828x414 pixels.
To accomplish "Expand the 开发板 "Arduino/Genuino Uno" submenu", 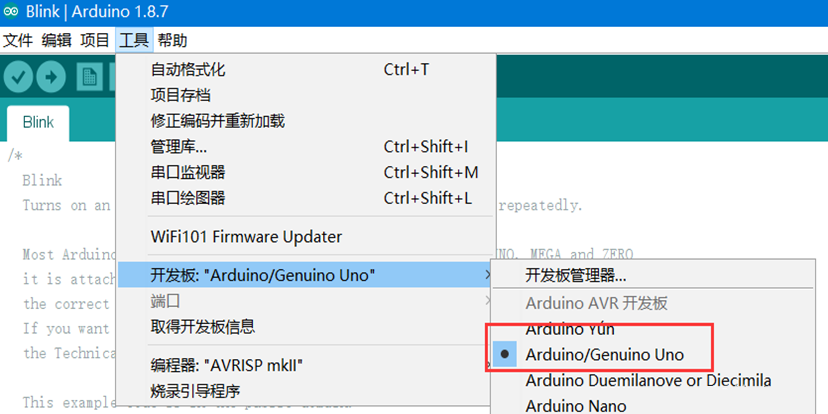I will point(262,275).
